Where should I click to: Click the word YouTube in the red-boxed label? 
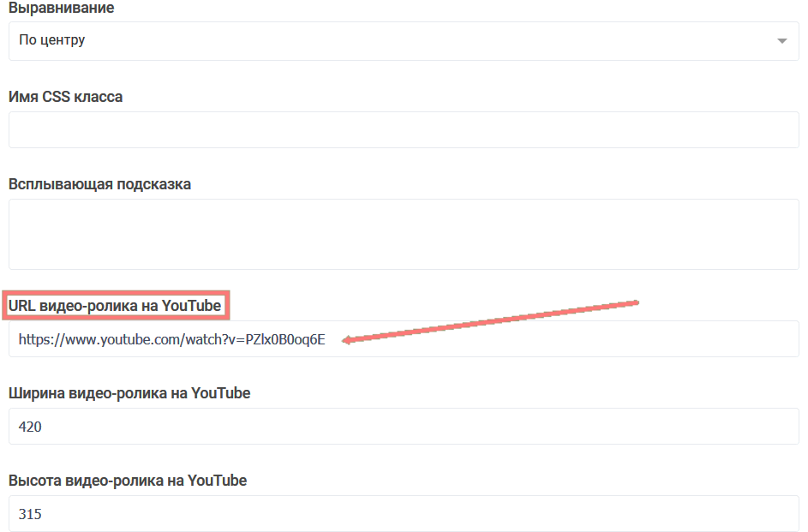pos(192,306)
